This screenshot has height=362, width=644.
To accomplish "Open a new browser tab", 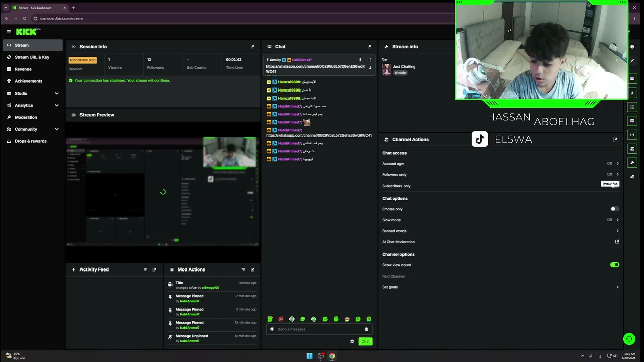I will (x=73, y=8).
